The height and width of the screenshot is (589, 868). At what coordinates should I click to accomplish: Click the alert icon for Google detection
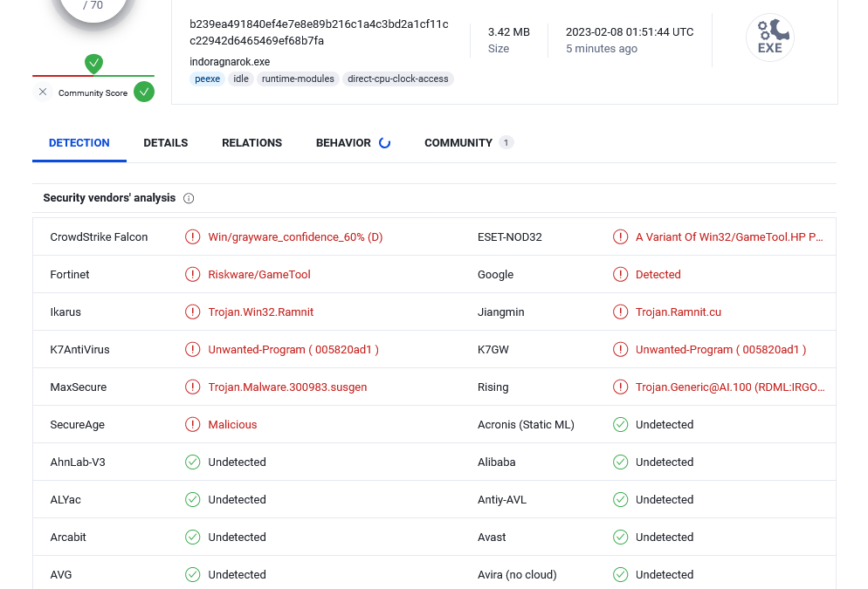621,275
